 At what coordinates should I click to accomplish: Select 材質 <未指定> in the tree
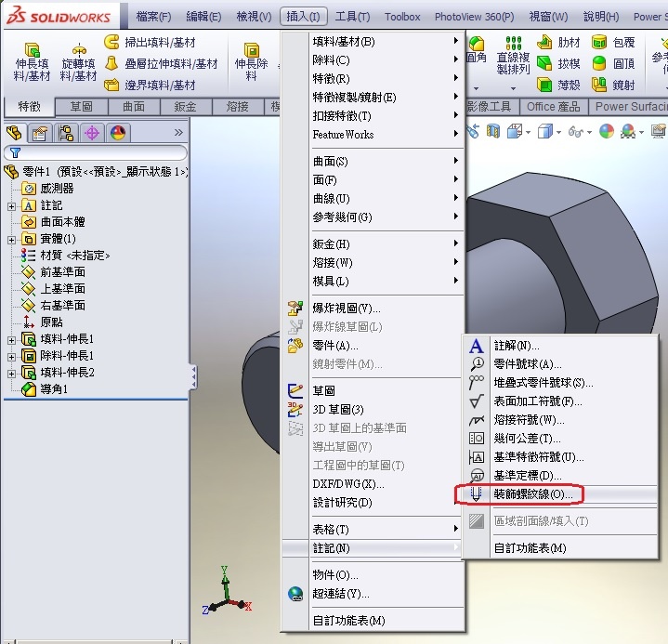point(75,256)
